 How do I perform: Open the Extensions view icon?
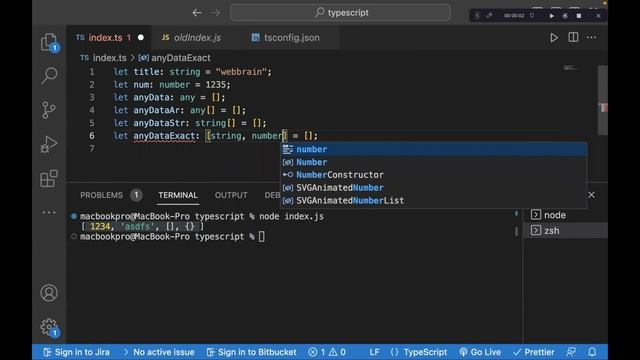coord(49,178)
